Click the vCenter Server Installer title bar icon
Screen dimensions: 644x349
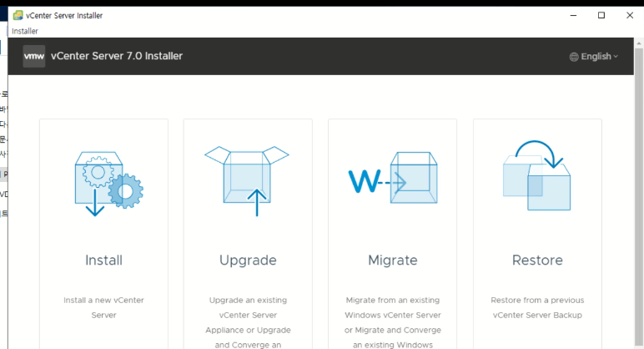18,16
